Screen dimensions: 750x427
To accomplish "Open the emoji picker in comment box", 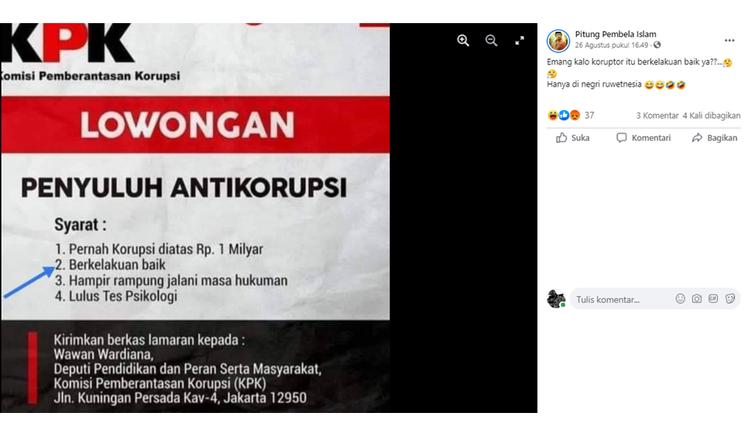I will (680, 299).
